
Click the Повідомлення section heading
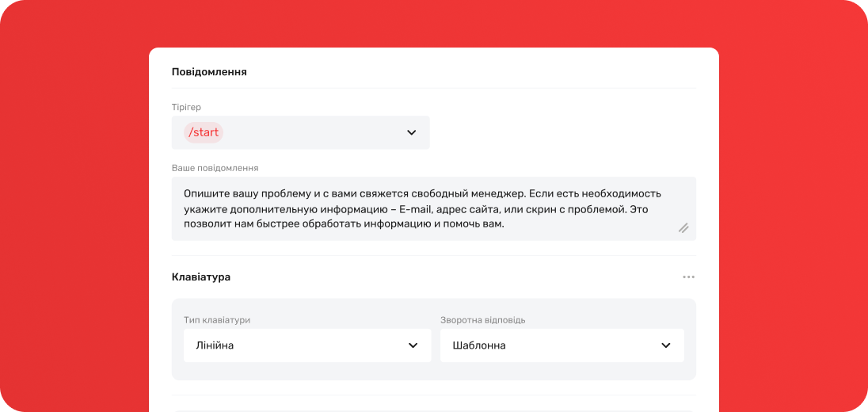click(209, 72)
